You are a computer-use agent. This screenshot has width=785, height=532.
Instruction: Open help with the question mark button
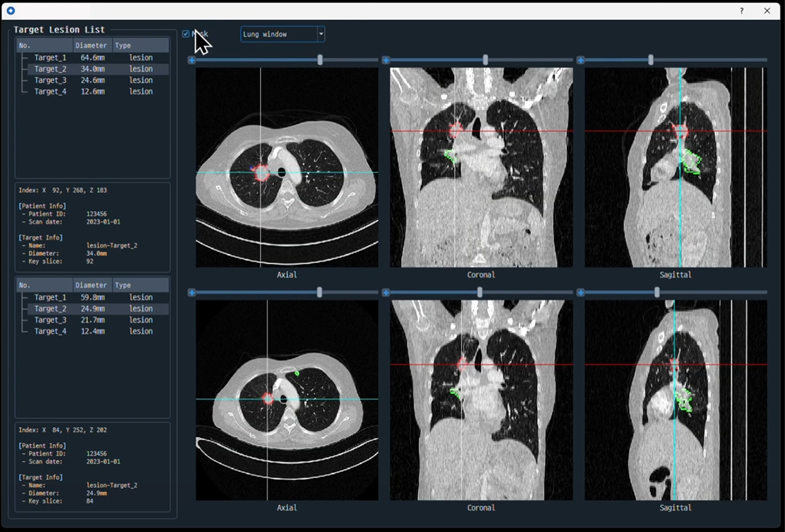(742, 11)
